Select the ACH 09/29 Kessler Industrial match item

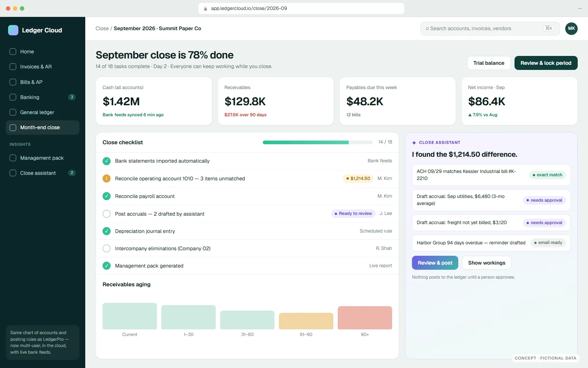491,175
